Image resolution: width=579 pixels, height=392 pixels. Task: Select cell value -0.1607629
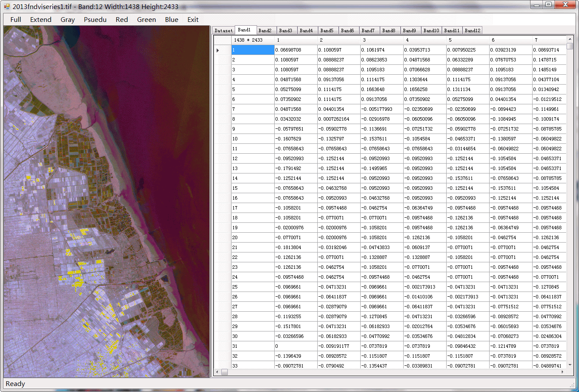click(296, 139)
